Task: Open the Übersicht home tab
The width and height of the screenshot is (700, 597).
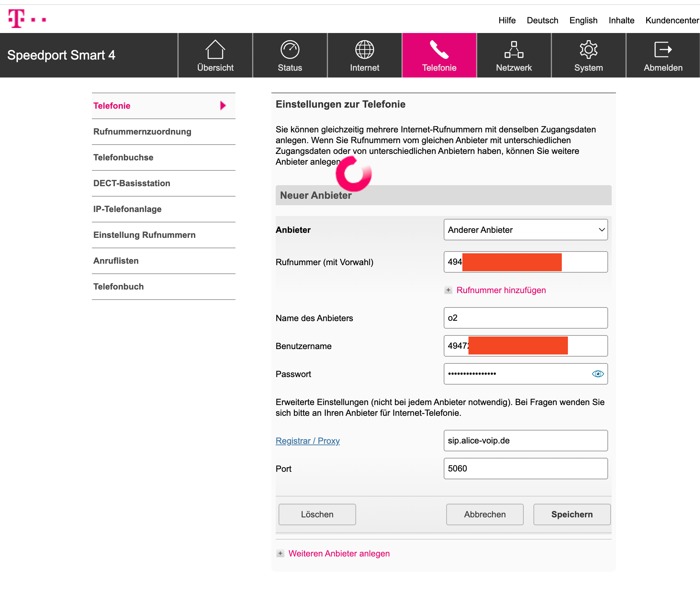Action: tap(215, 55)
